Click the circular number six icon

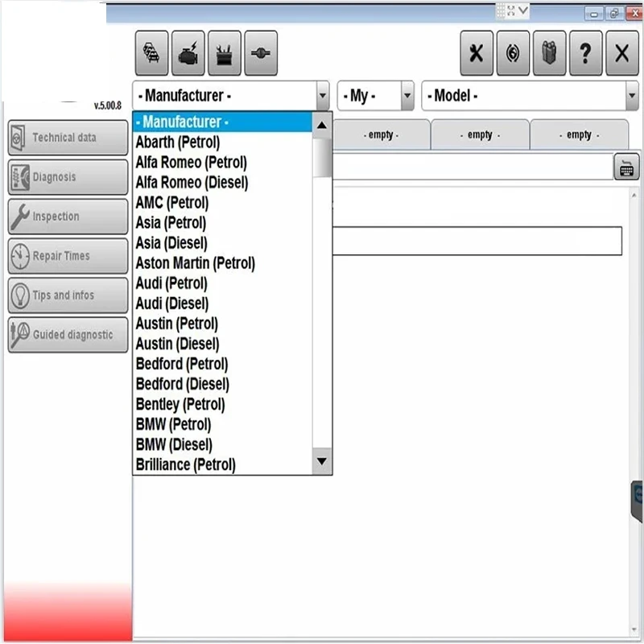(x=513, y=53)
